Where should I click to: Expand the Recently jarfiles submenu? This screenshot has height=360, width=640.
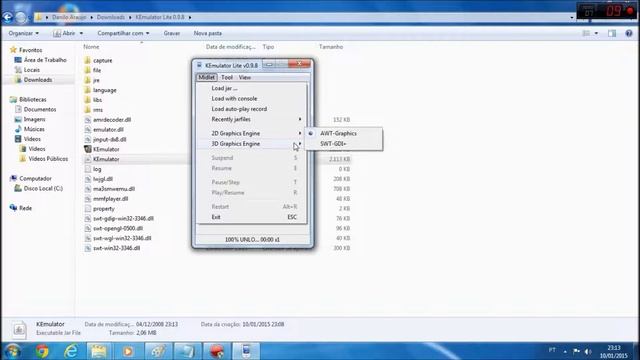coord(251,119)
